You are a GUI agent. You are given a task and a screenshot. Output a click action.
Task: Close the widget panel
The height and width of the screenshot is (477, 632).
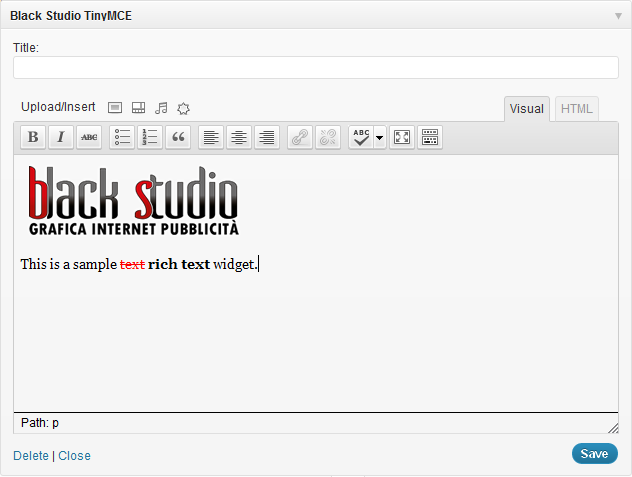(75, 456)
